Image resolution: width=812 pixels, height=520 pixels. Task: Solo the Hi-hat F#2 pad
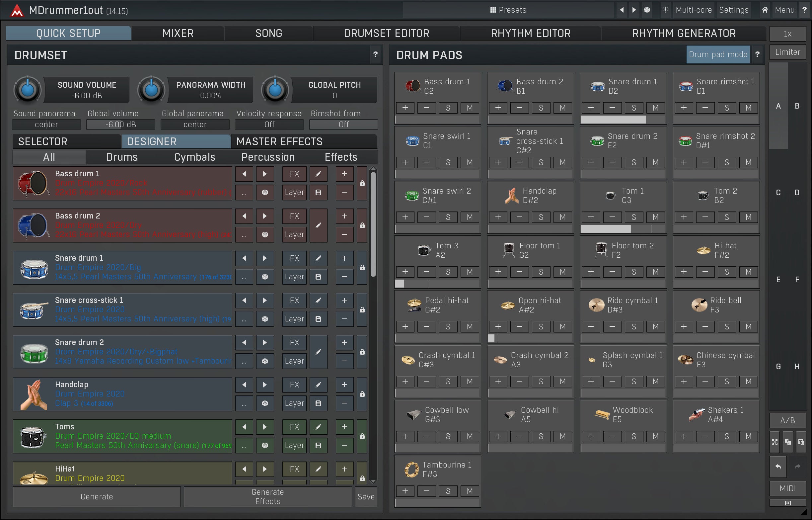(726, 272)
